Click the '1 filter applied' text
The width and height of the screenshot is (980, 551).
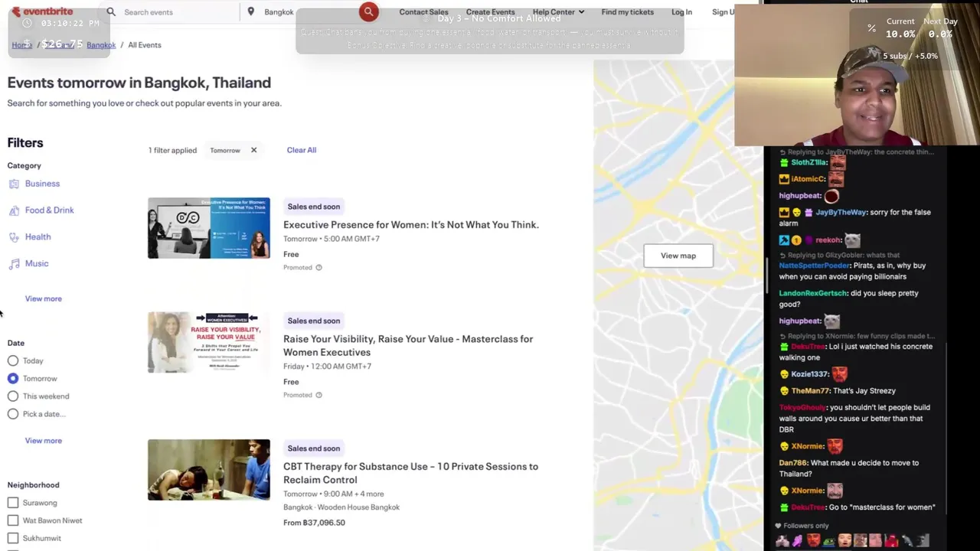click(172, 150)
